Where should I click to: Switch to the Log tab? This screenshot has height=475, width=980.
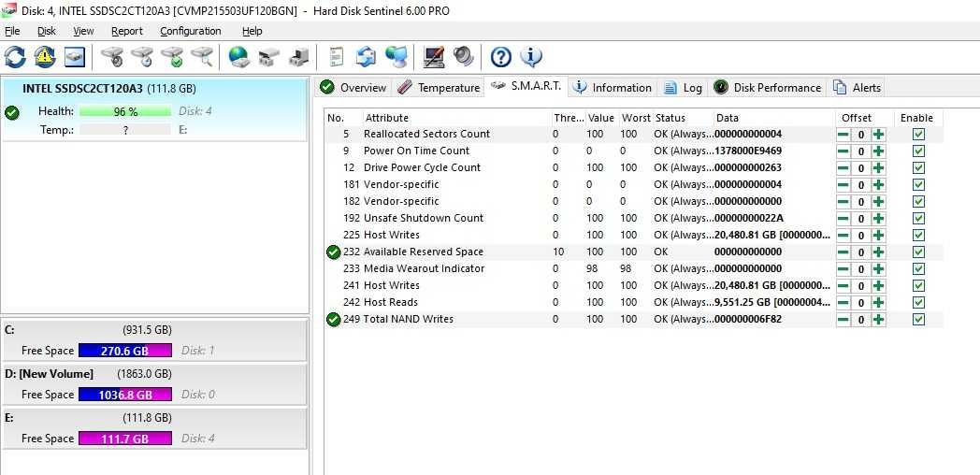pos(684,88)
